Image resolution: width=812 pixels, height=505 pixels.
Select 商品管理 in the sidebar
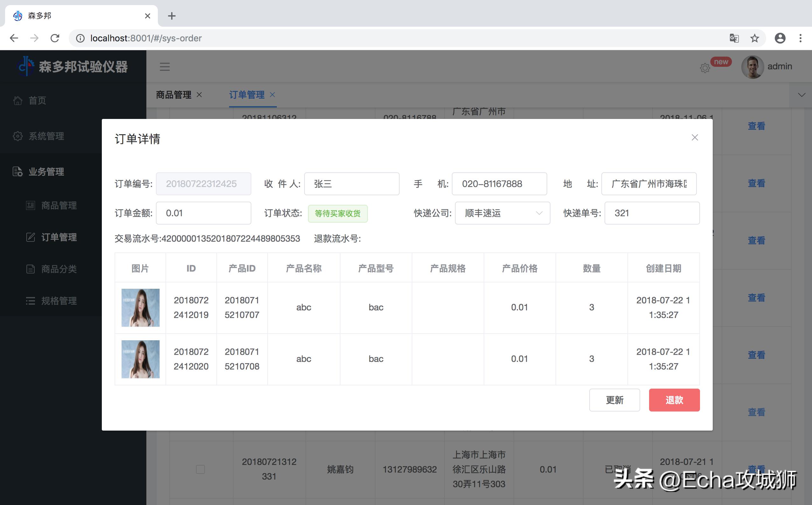[59, 206]
